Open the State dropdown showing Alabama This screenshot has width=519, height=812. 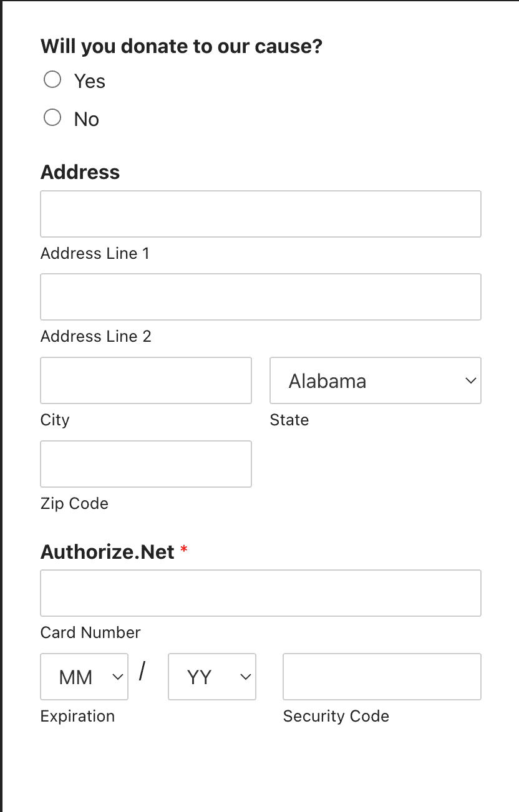[375, 380]
